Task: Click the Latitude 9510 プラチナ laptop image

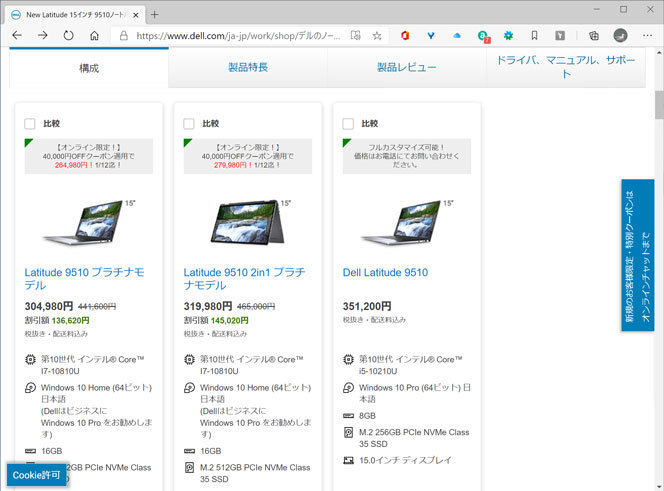Action: point(87,222)
